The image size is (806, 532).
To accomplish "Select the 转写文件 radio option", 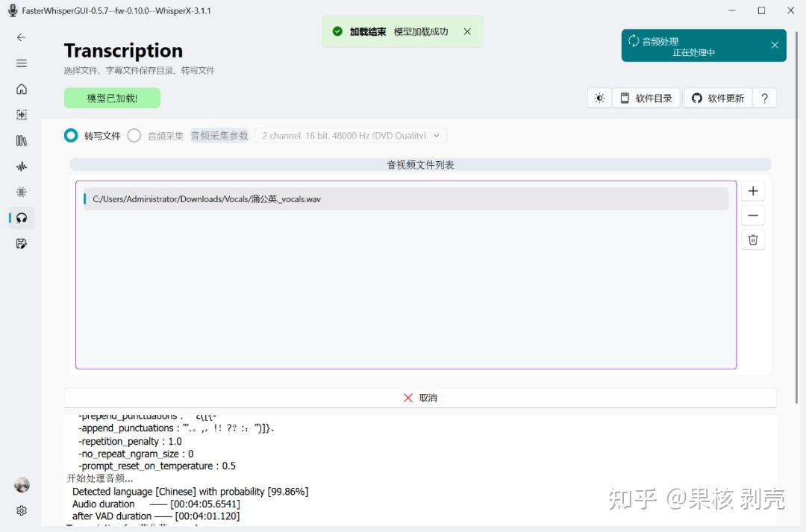I will coord(71,136).
